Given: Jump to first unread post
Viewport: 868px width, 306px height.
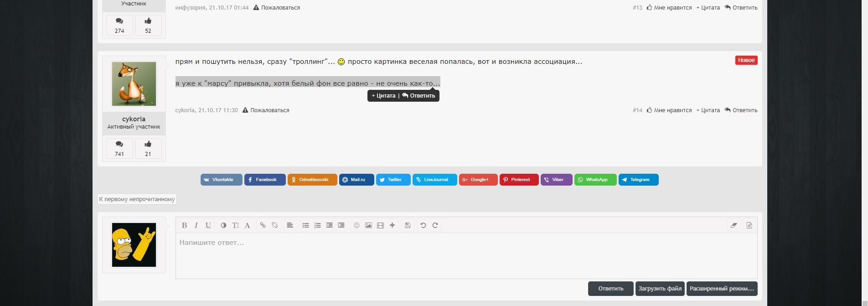Looking at the screenshot, I should pos(137,199).
